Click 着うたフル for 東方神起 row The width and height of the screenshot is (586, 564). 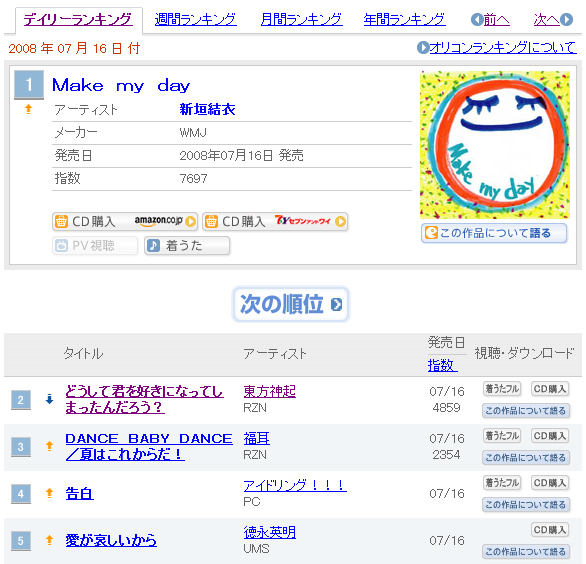coord(502,389)
